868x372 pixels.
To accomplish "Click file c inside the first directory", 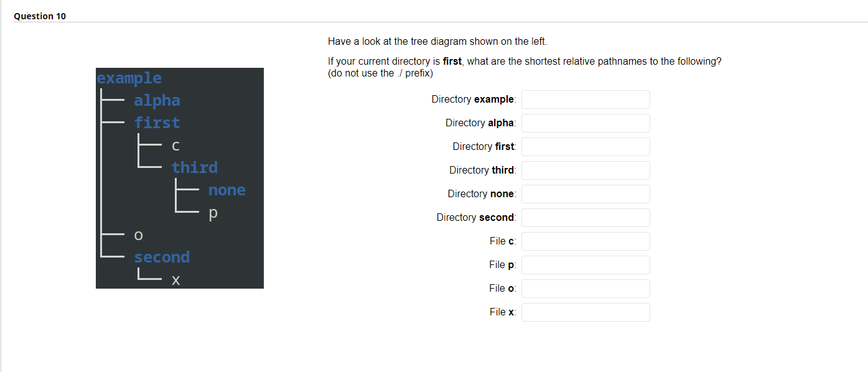I will click(175, 145).
